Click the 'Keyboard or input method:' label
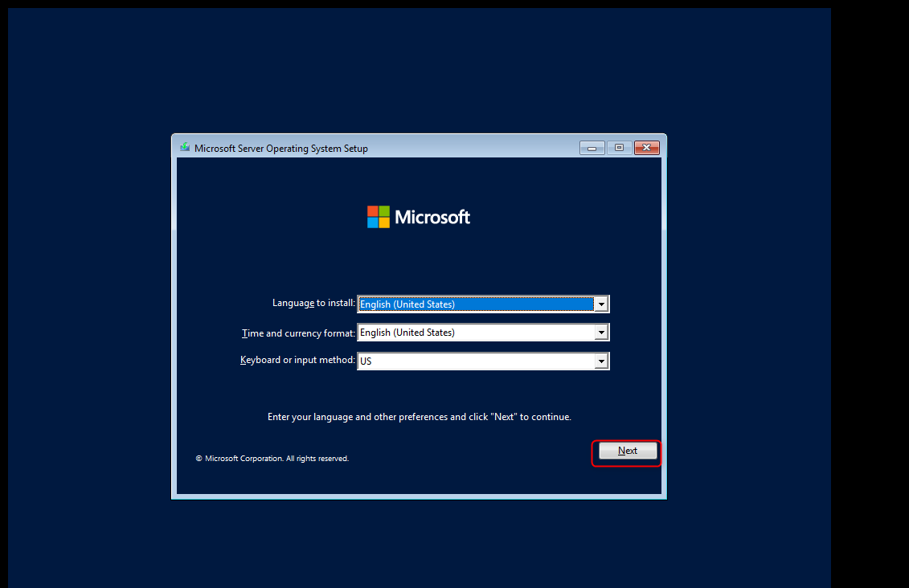Image resolution: width=909 pixels, height=588 pixels. pyautogui.click(x=297, y=360)
